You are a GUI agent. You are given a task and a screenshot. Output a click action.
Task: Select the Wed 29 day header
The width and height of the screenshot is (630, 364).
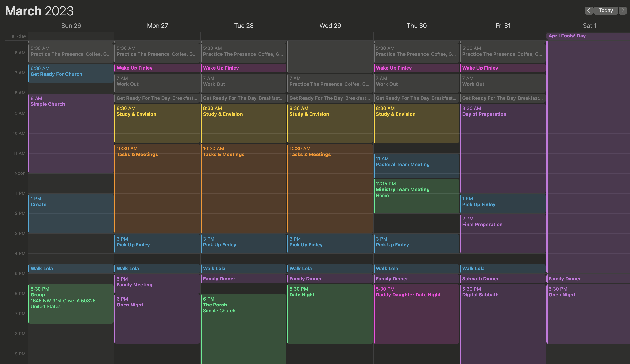tap(330, 26)
